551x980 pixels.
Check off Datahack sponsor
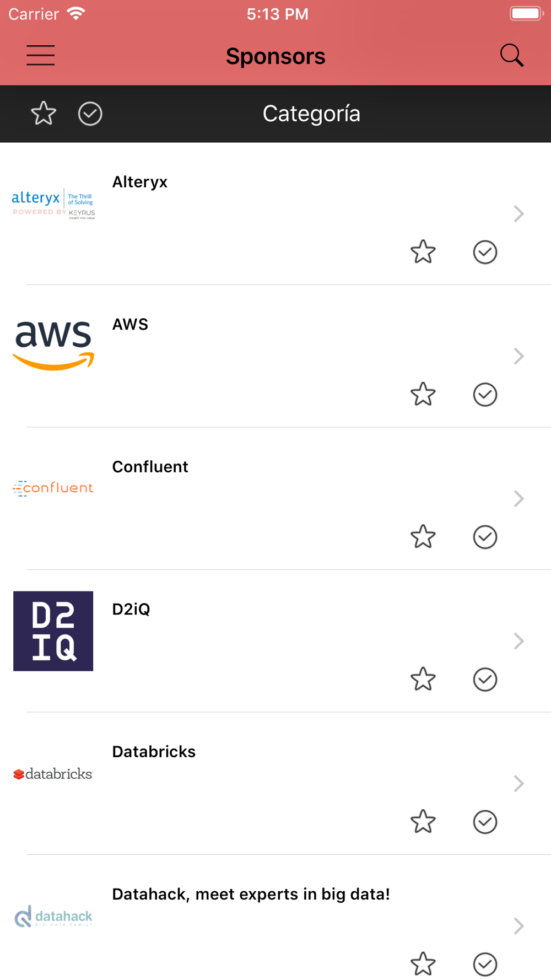point(485,965)
